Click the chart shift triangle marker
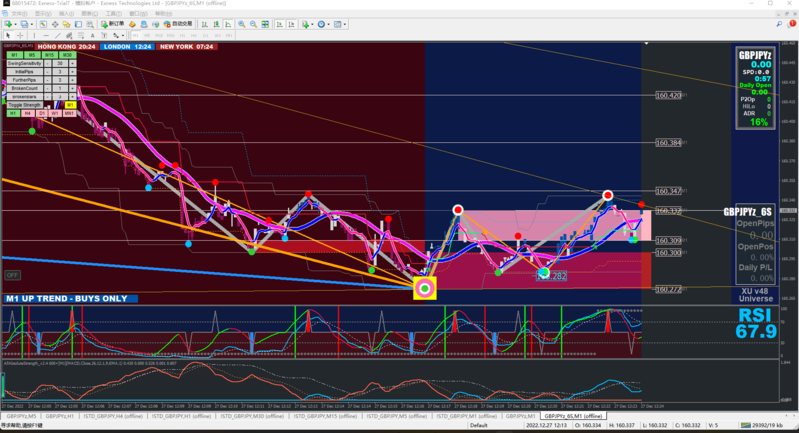 [646, 44]
